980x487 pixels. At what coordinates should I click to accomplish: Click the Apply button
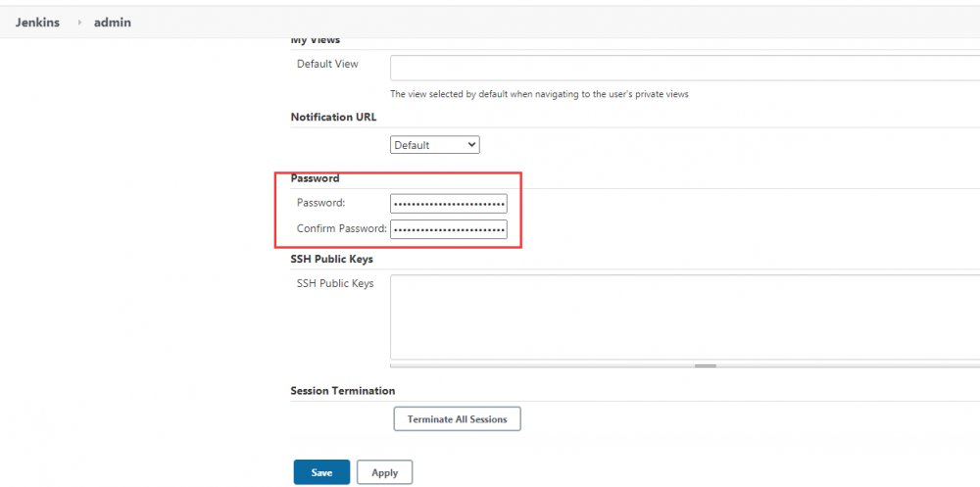(x=384, y=472)
